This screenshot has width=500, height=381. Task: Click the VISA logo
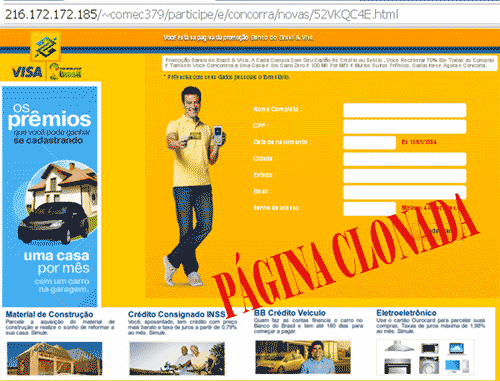27,72
